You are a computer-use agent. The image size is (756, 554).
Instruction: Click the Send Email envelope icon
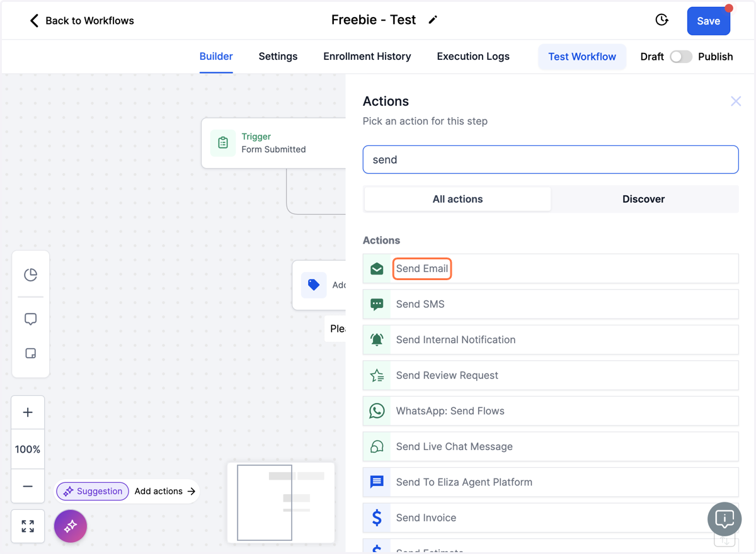pyautogui.click(x=377, y=269)
